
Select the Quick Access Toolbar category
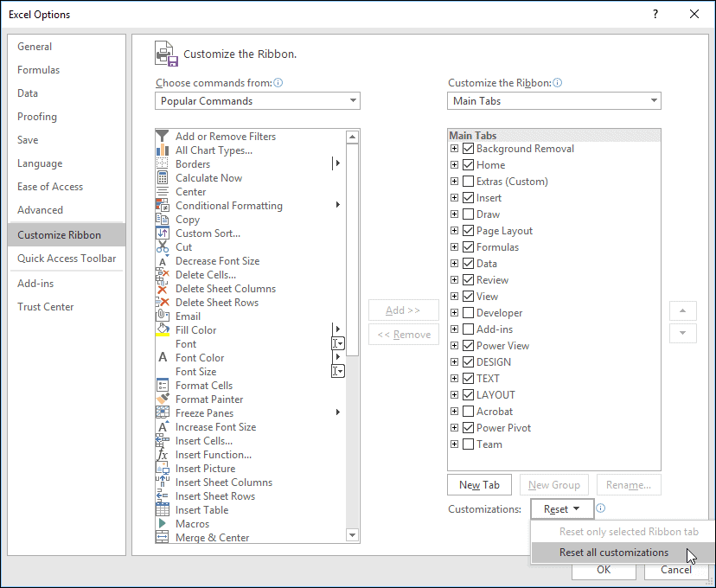(x=67, y=259)
